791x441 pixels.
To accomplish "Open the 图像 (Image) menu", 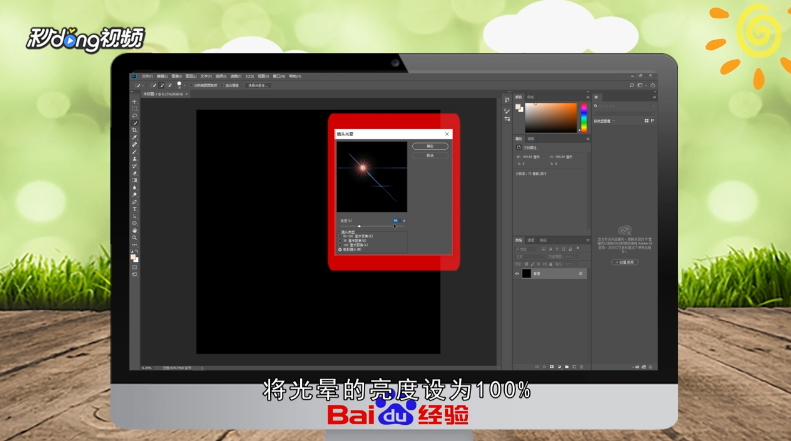I will pyautogui.click(x=177, y=76).
